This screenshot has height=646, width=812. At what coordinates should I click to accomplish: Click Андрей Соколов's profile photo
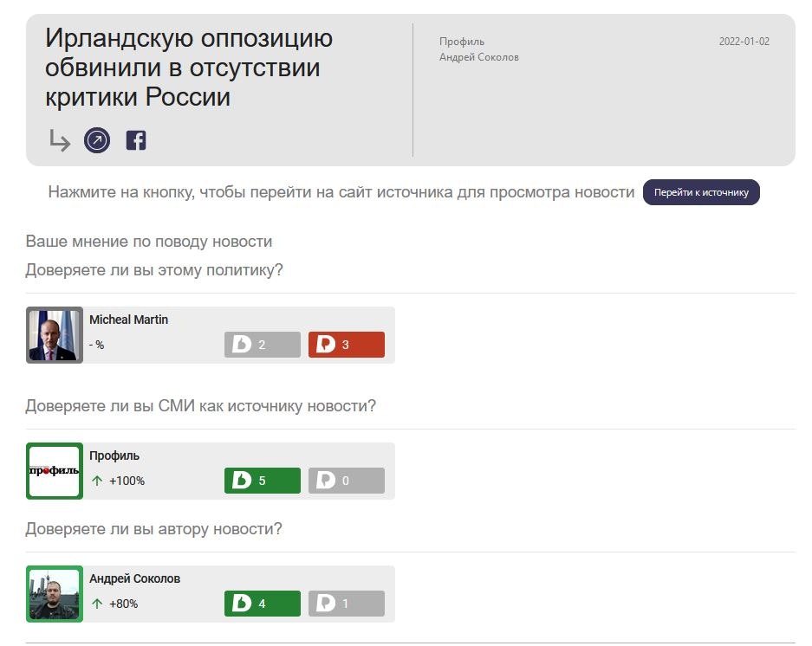[x=54, y=594]
